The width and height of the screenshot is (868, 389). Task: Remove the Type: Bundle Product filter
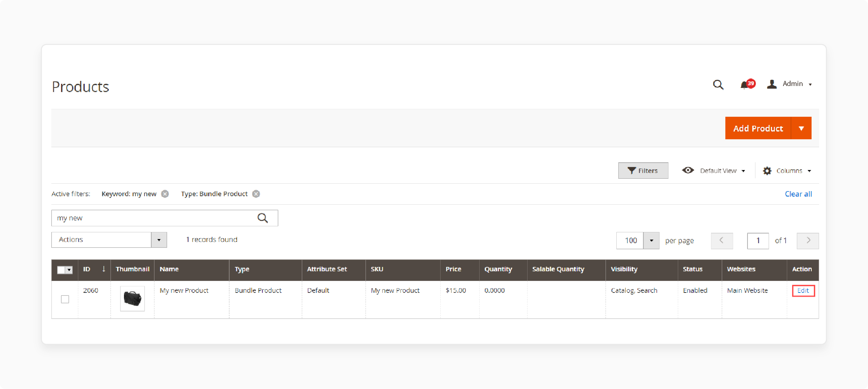tap(256, 194)
